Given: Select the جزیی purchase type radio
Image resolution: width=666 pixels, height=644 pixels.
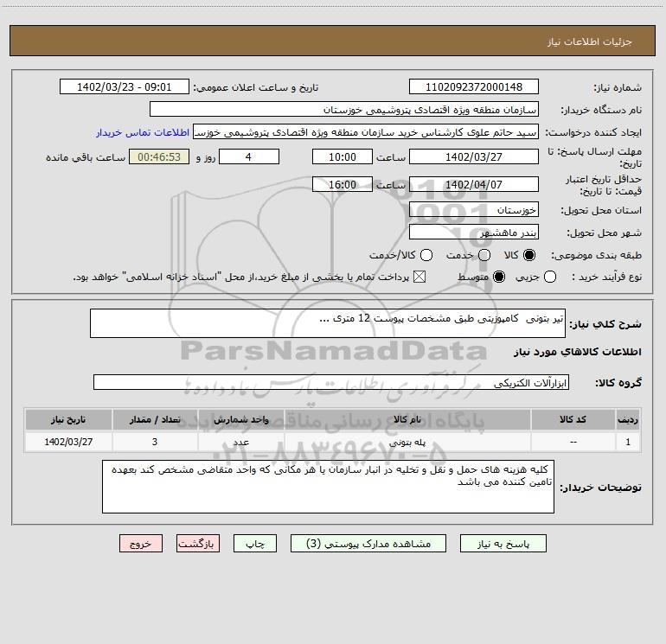Looking at the screenshot, I should (x=549, y=277).
